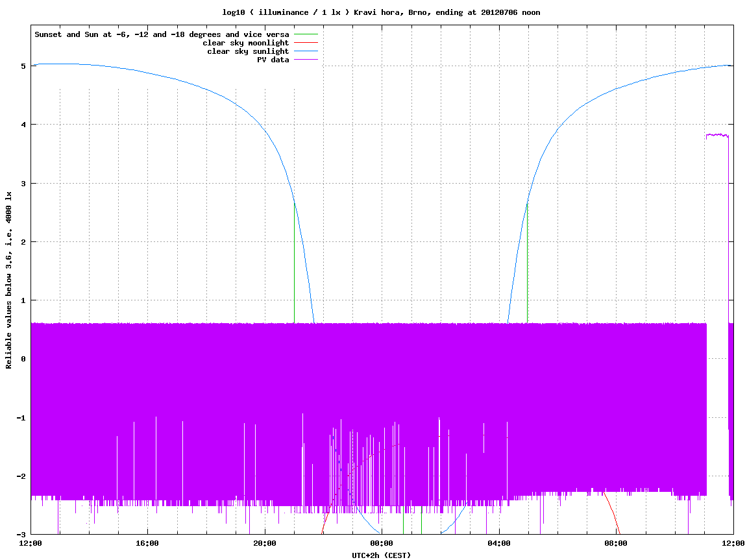747x560 pixels.
Task: Click the magenta PV data legend line sample
Action: click(306, 60)
